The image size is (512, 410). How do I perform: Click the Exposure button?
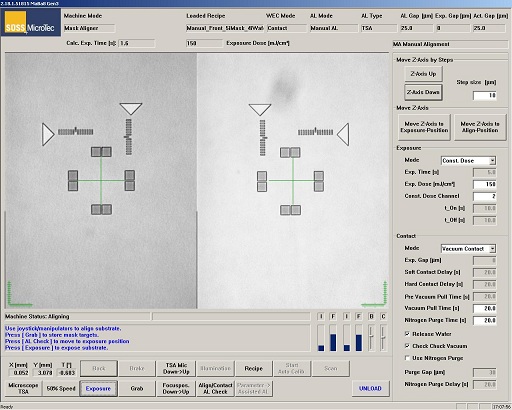(x=98, y=389)
